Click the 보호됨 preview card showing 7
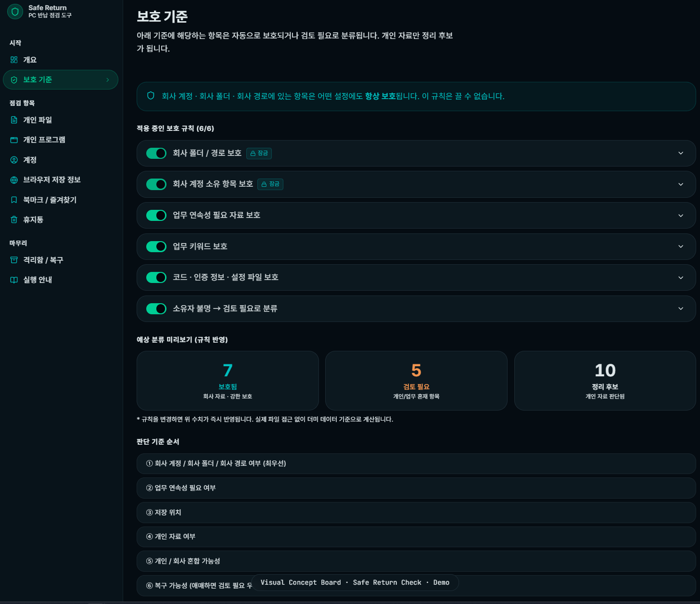The width and height of the screenshot is (700, 604). coord(228,380)
